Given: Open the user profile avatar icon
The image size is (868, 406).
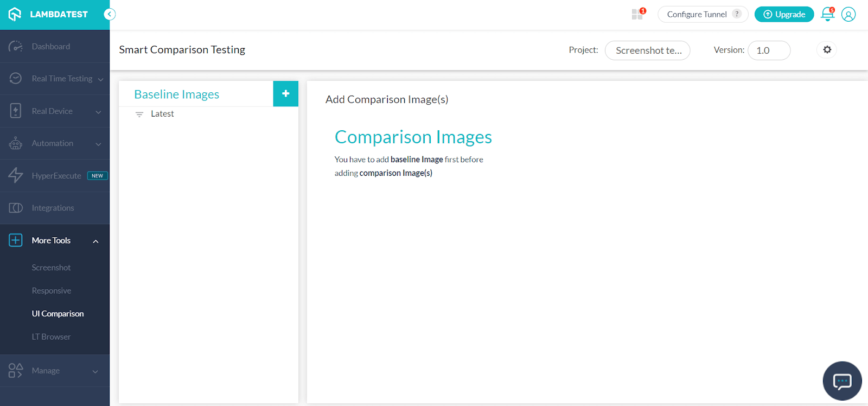Looking at the screenshot, I should point(848,14).
